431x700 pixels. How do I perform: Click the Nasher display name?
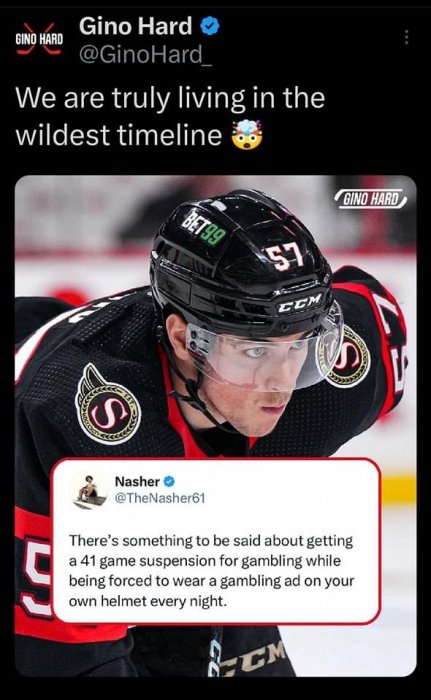tap(137, 481)
